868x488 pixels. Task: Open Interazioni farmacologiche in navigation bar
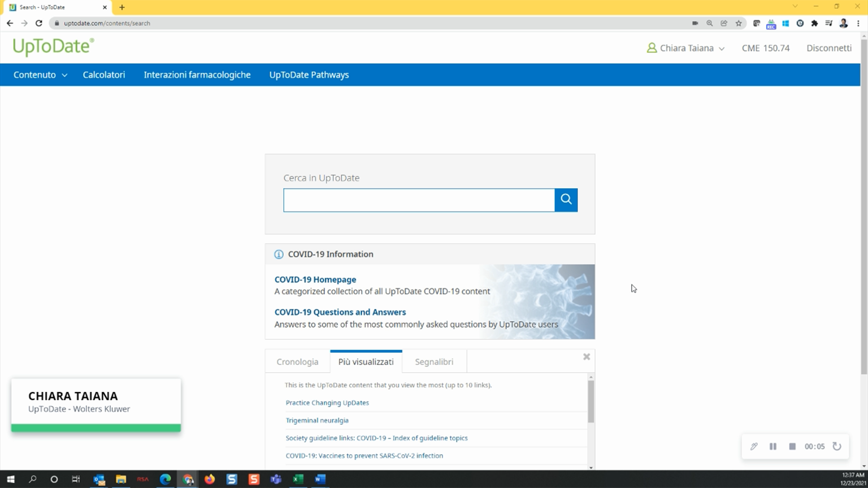coord(197,75)
